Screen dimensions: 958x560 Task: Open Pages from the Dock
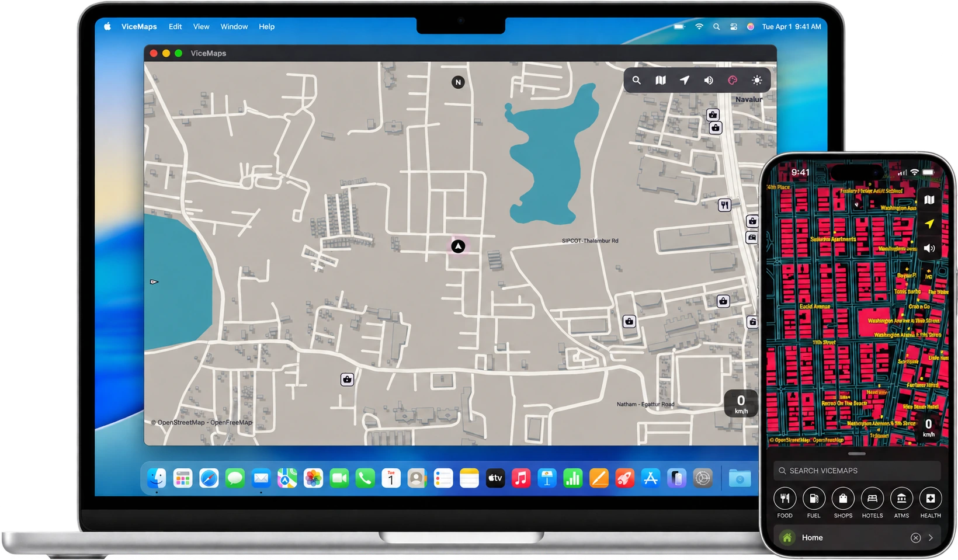tap(599, 479)
